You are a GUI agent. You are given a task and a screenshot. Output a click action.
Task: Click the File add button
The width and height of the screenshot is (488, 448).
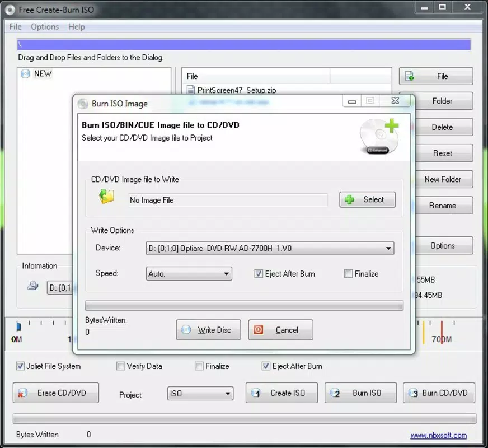pos(436,76)
